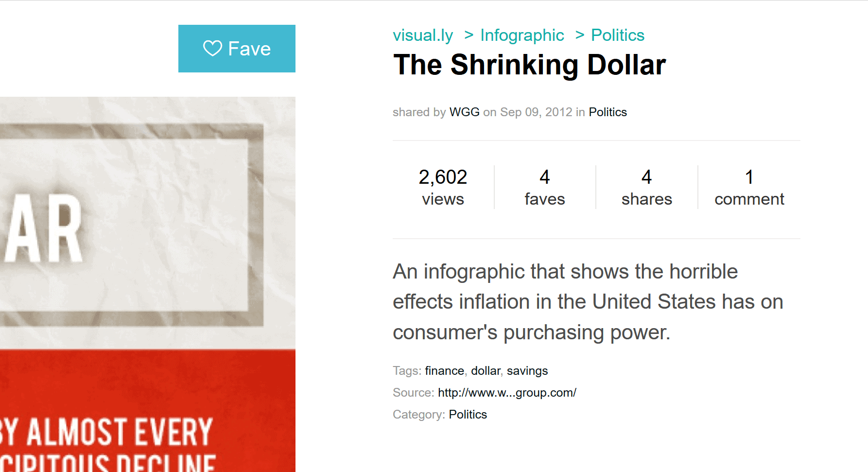Click the infographic description paragraph
The image size is (868, 472).
coord(588,302)
